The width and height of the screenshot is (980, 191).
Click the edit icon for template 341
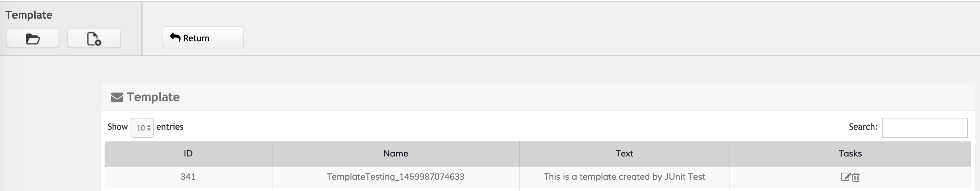click(x=845, y=177)
